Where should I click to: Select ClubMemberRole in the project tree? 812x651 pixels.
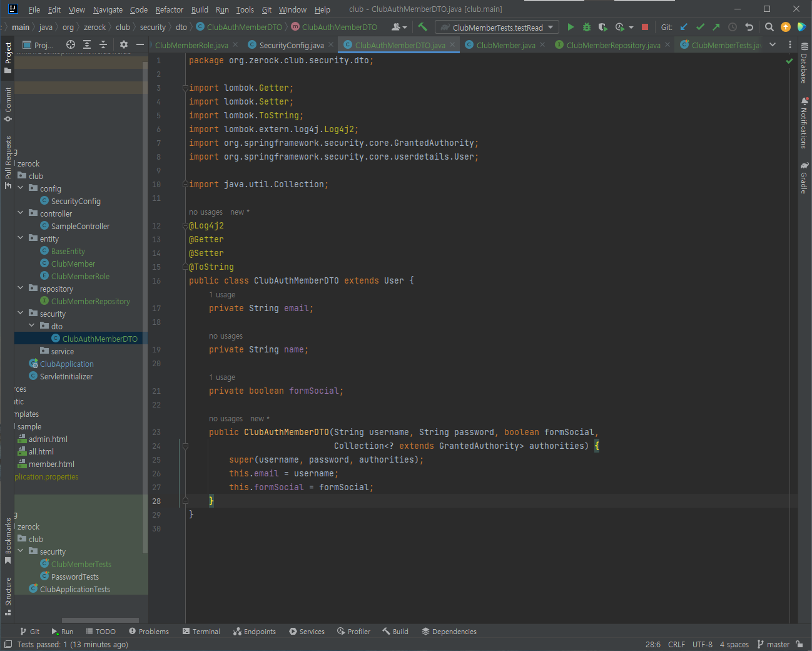pos(80,276)
